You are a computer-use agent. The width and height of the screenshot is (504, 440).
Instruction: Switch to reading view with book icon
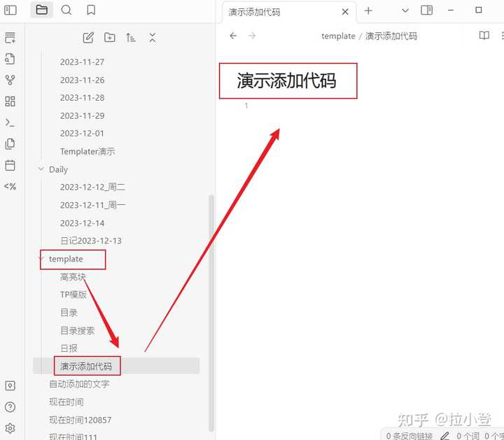(484, 36)
